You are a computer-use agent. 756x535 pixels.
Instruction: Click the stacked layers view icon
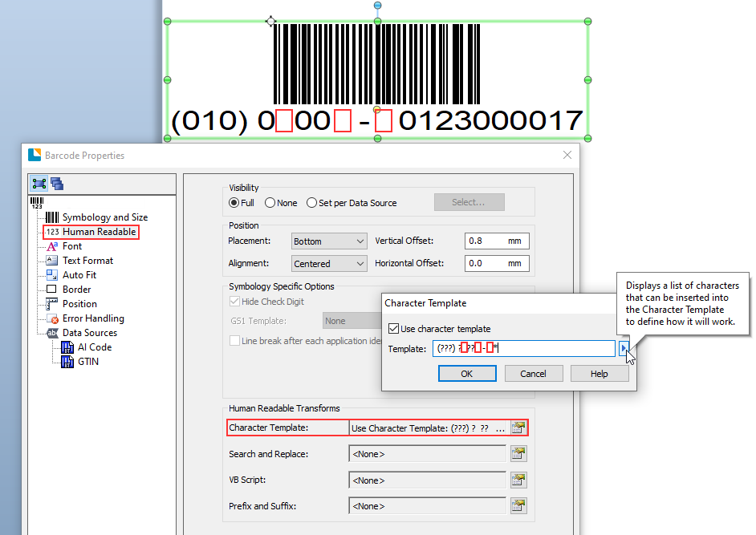(x=57, y=184)
